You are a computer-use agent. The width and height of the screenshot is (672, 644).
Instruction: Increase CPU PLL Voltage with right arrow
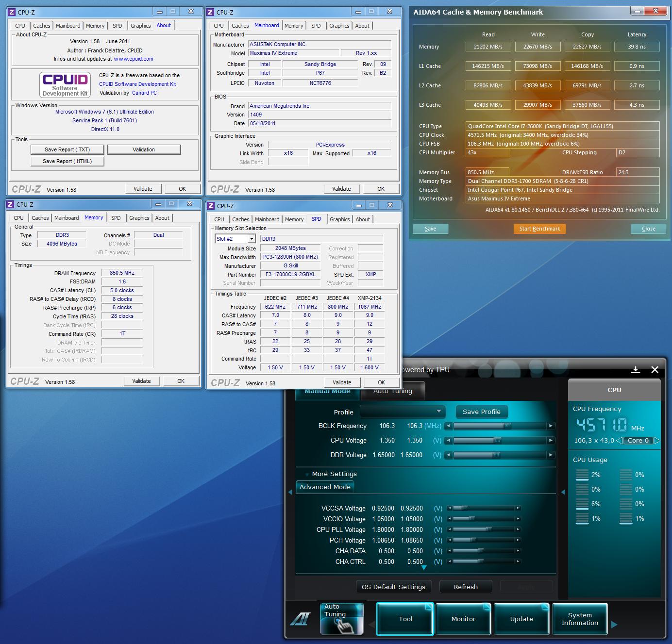click(518, 529)
